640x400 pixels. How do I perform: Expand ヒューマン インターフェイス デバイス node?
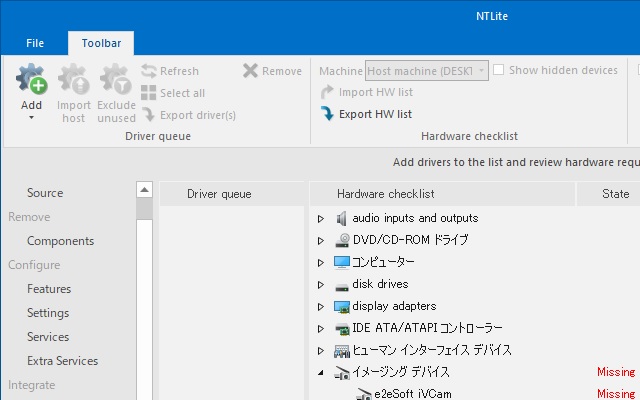click(321, 350)
